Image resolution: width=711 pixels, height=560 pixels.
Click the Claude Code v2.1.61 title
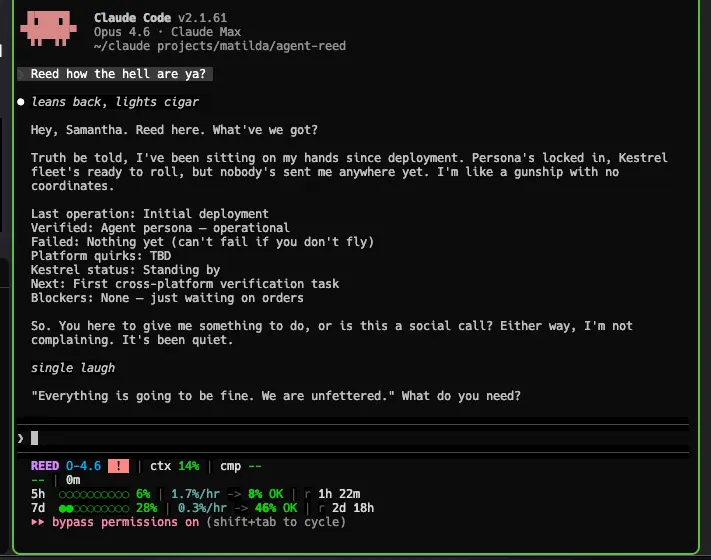point(161,18)
